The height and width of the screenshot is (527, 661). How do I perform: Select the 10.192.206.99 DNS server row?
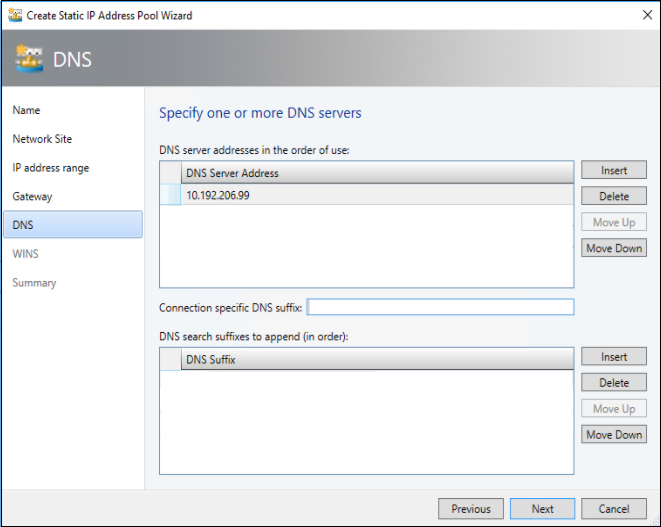[x=367, y=195]
